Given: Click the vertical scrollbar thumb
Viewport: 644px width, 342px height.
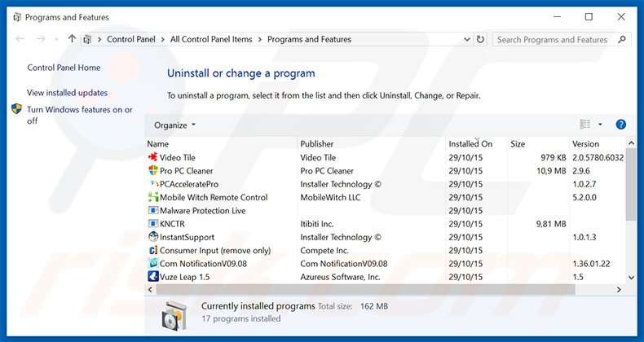Looking at the screenshot, I should tap(631, 185).
